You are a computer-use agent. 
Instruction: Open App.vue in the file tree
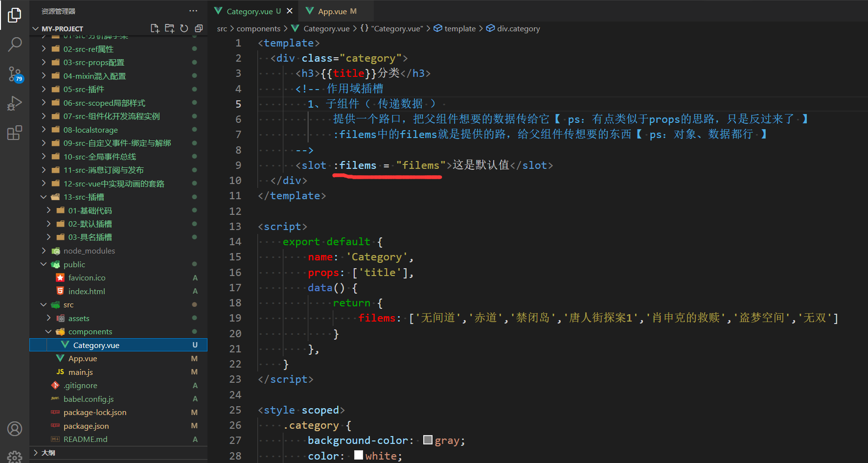pyautogui.click(x=118, y=358)
